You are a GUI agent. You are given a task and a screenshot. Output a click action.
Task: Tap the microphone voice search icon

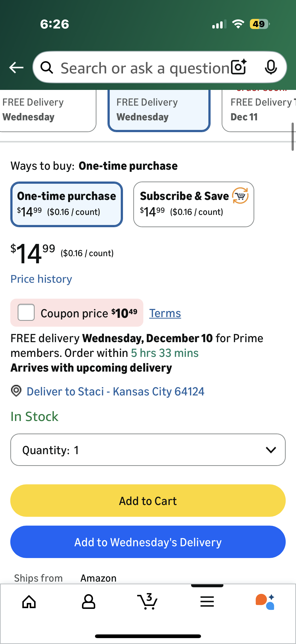(270, 67)
